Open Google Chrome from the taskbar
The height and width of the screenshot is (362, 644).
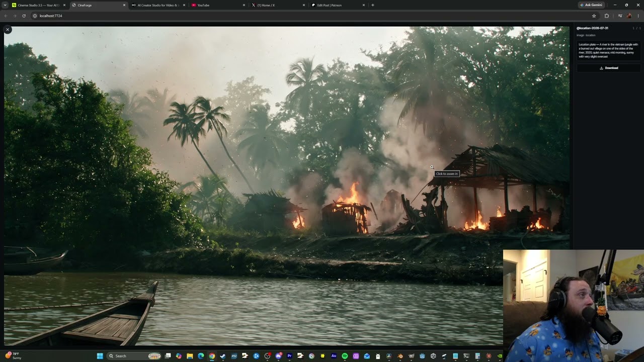click(x=212, y=356)
